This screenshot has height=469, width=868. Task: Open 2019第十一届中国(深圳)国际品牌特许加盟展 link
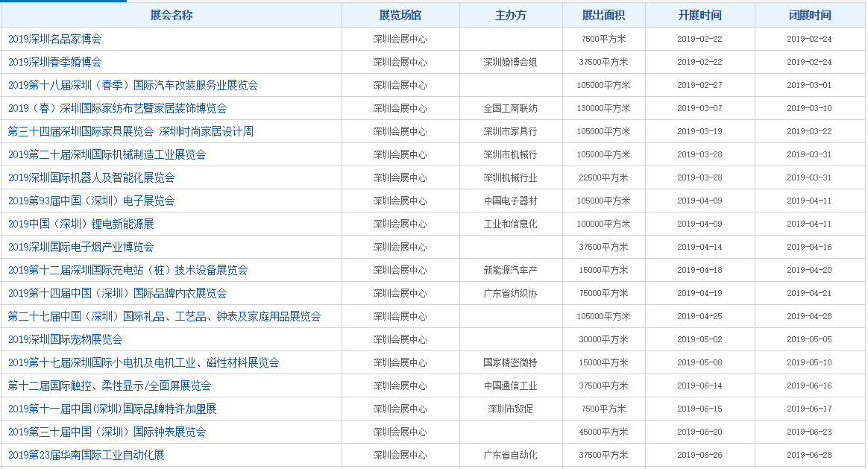click(x=113, y=409)
